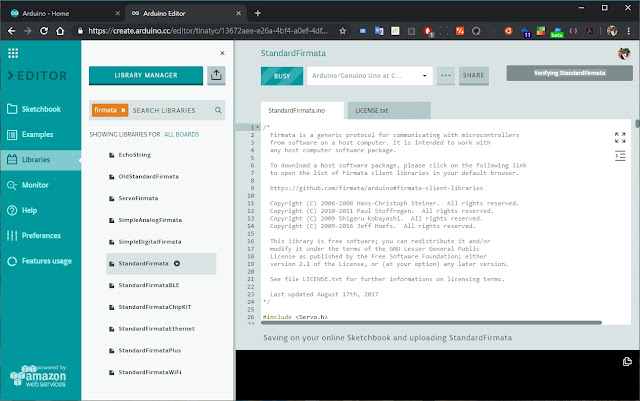
Task: Click the fullscreen editor icon
Action: click(x=620, y=138)
